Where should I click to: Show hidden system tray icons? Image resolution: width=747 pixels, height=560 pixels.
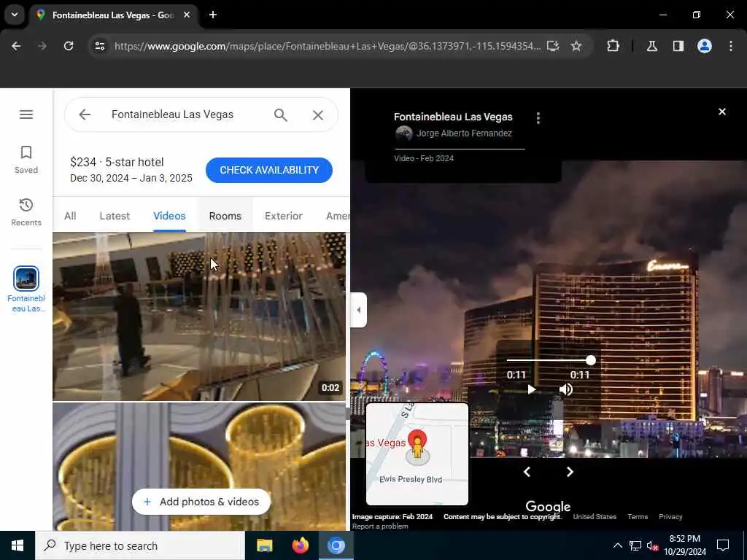617,545
